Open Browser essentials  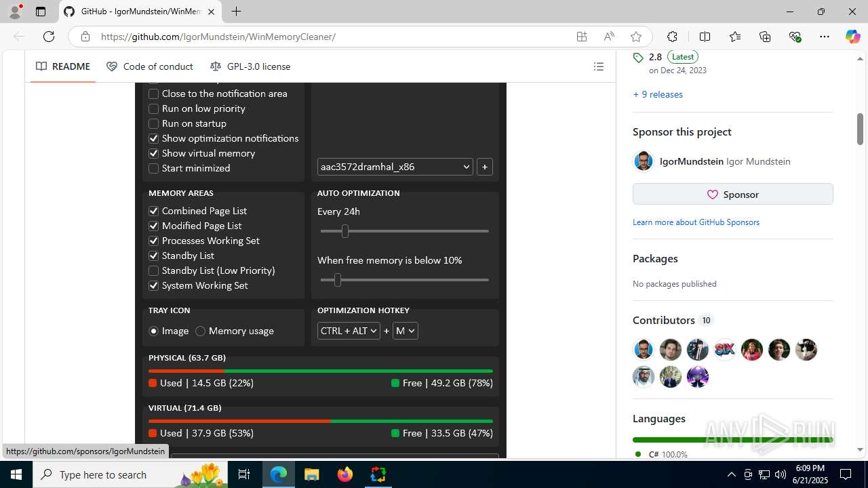[x=795, y=37]
